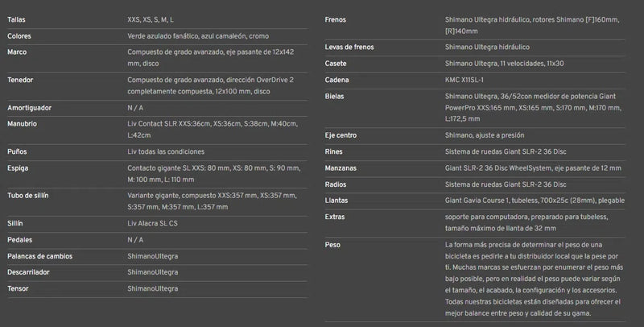This screenshot has height=327, width=644.
Task: Select 'Shimano, ajuste a presión' value
Action: (485, 135)
